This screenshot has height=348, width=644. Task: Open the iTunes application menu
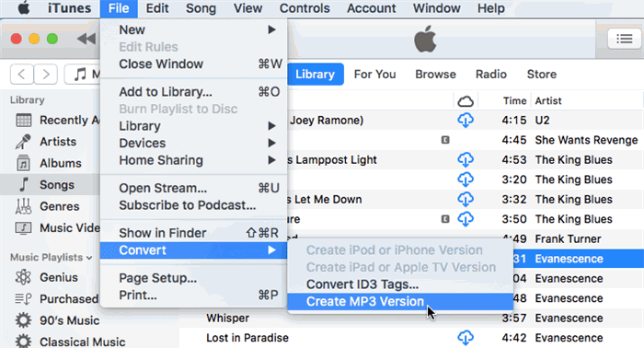[x=69, y=8]
